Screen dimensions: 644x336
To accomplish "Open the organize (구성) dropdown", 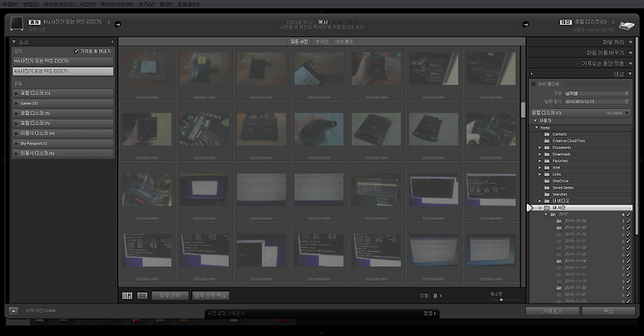I will click(x=596, y=94).
